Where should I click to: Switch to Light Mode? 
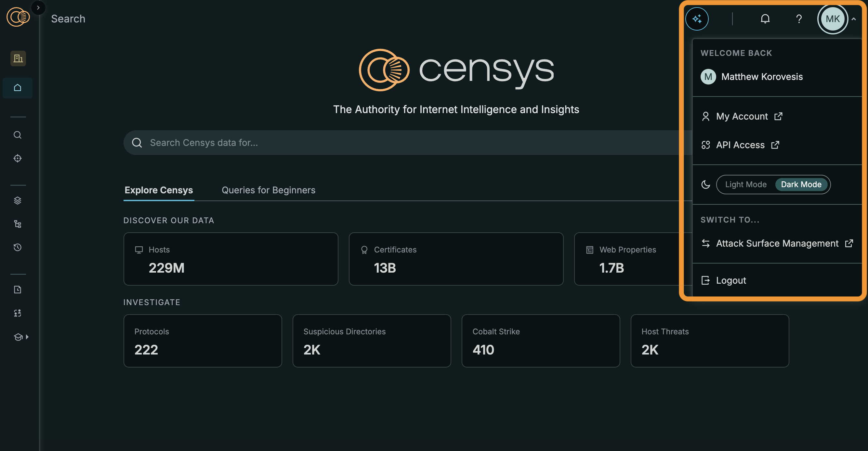click(x=745, y=185)
